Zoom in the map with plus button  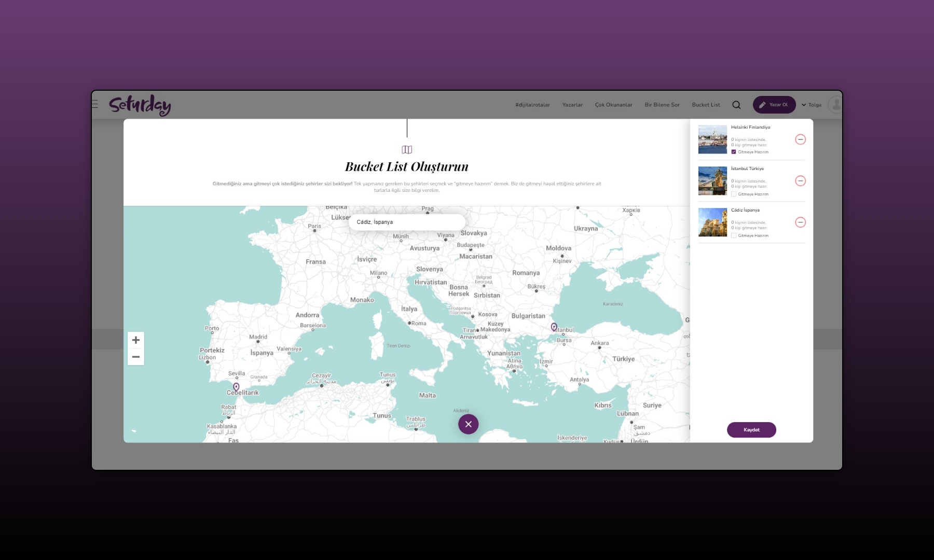click(136, 340)
